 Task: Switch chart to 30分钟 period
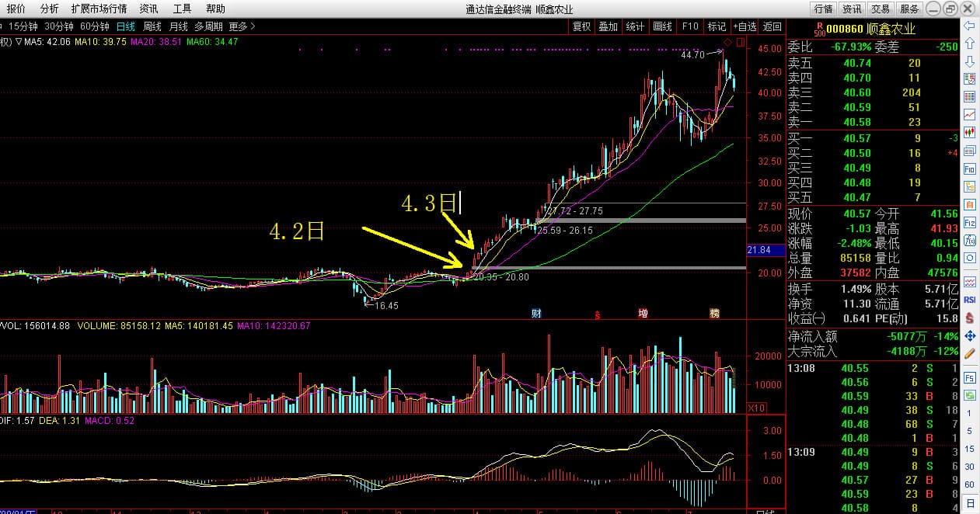click(x=58, y=26)
